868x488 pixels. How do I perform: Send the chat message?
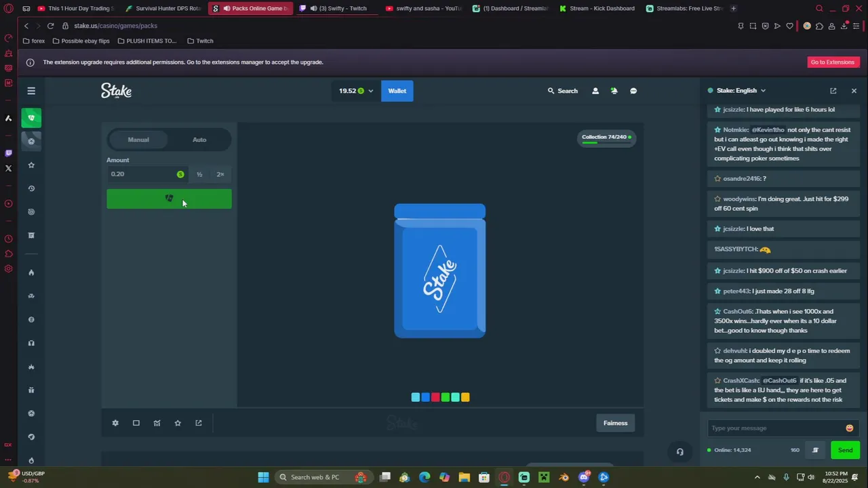[x=845, y=450]
